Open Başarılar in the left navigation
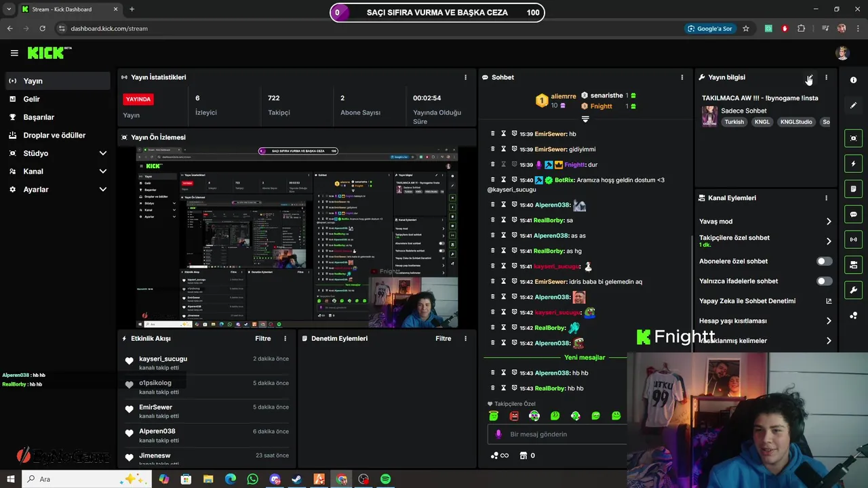This screenshot has width=868, height=488. [58, 117]
